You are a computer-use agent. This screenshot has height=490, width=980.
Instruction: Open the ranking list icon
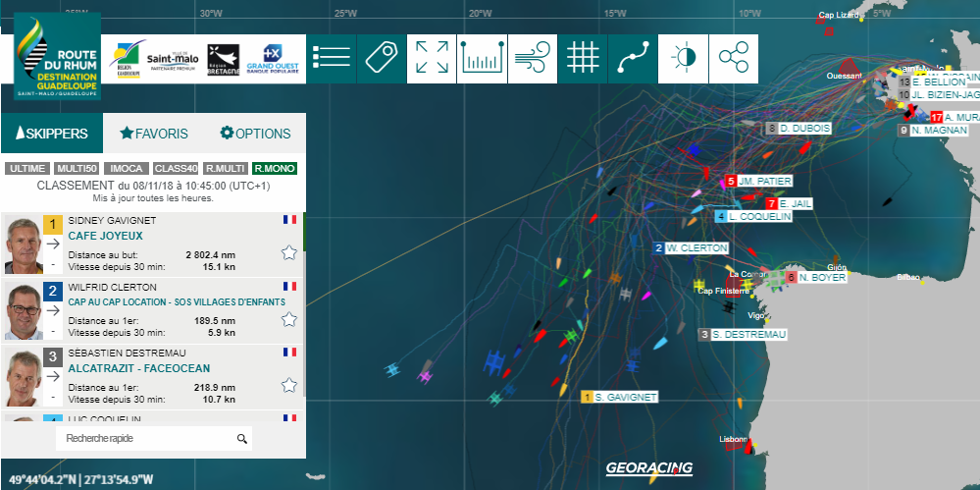[332, 59]
